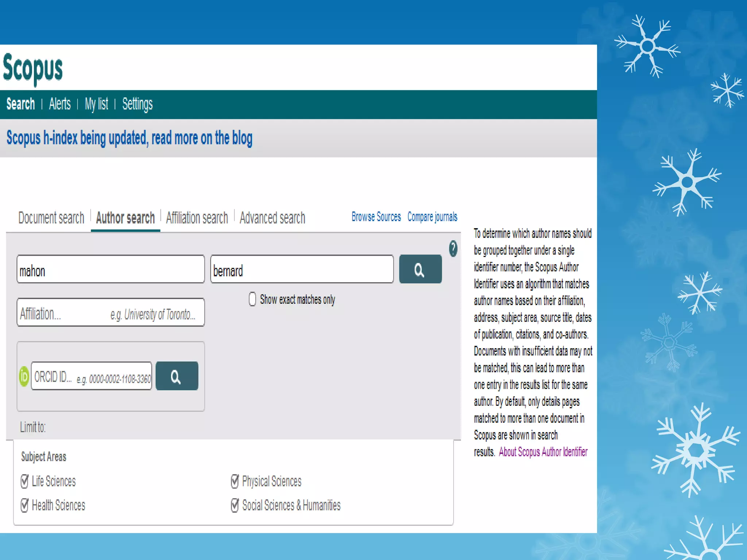Click the green ORCID iD logo
Image resolution: width=747 pixels, height=560 pixels.
[x=24, y=376]
